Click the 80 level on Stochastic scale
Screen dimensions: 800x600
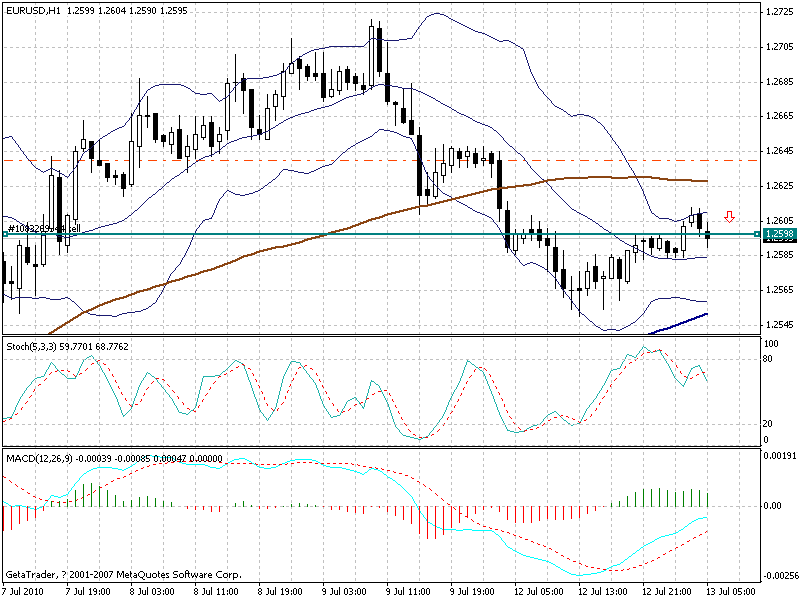[x=767, y=359]
